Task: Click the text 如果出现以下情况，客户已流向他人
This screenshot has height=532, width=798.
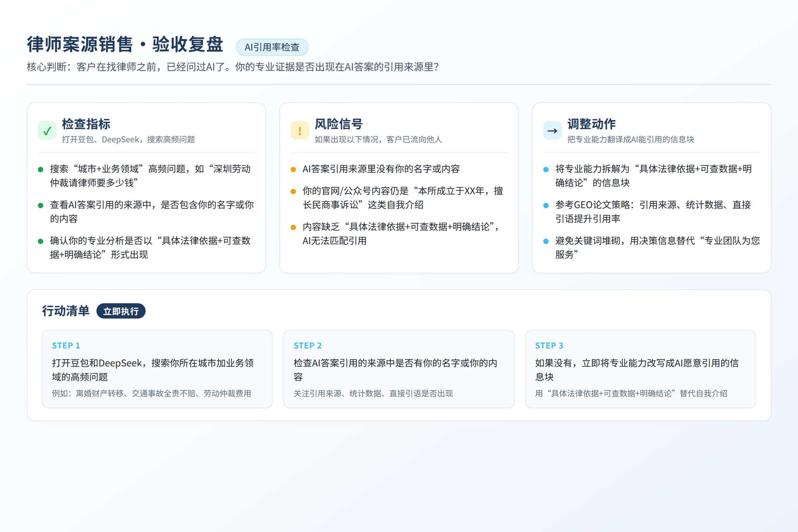Action: (378, 139)
